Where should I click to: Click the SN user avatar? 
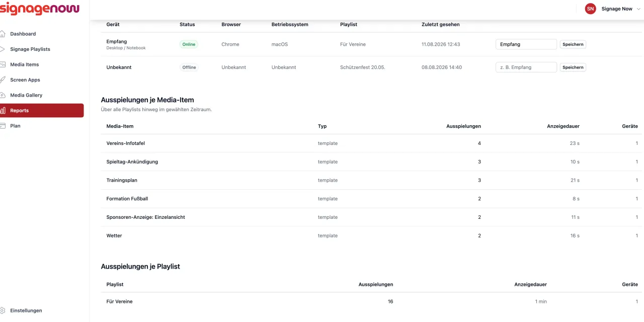click(x=590, y=9)
